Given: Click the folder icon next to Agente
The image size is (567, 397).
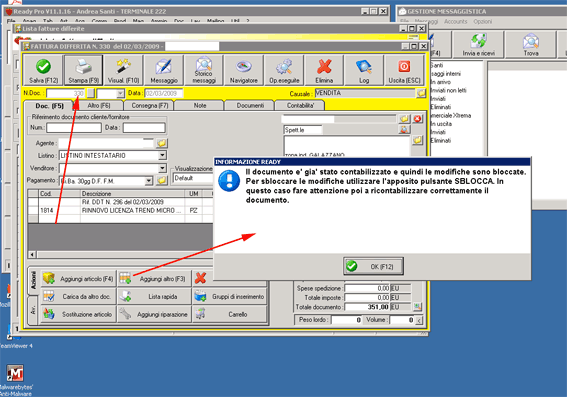Looking at the screenshot, I should click(x=162, y=143).
